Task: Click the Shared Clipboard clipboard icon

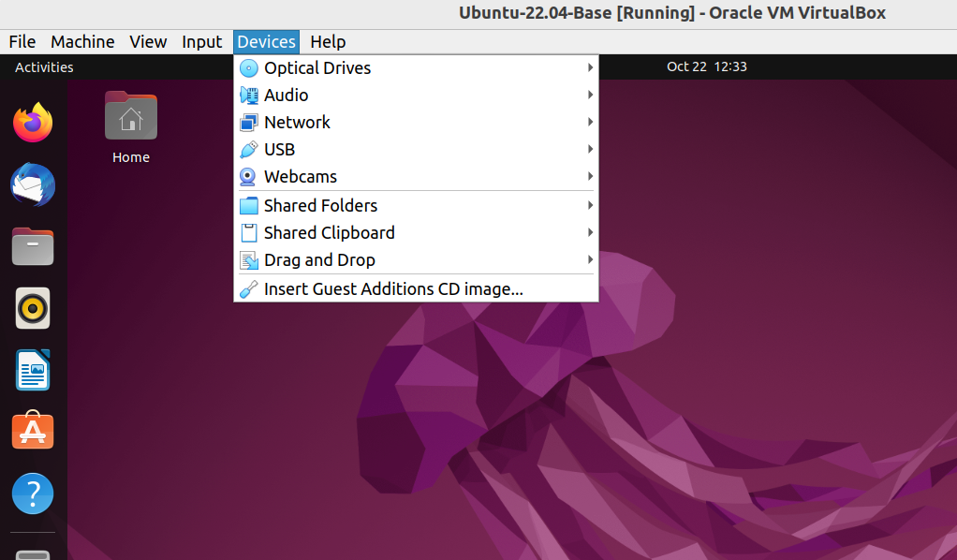Action: 249,232
